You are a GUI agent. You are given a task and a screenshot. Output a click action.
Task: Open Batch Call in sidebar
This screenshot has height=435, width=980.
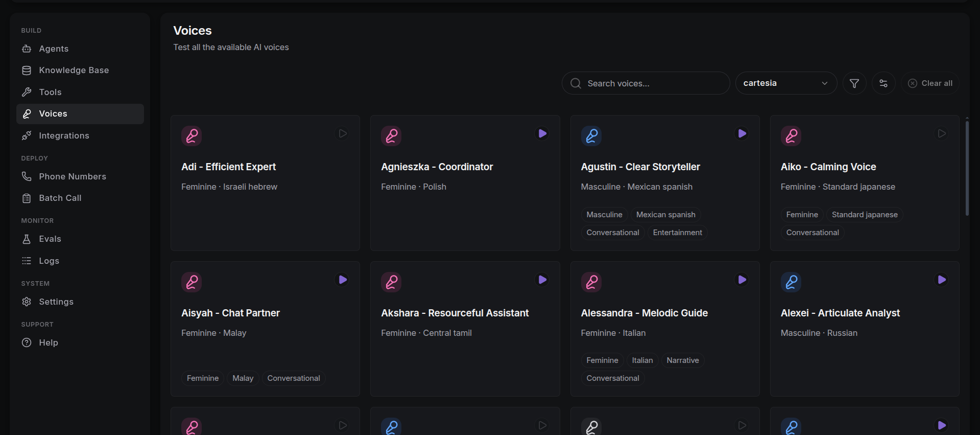pos(80,198)
